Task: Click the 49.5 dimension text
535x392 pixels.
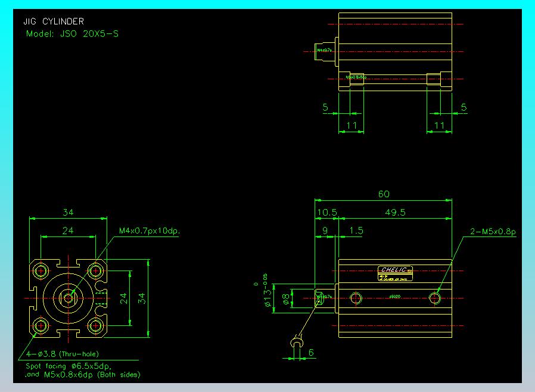Action: click(x=394, y=213)
